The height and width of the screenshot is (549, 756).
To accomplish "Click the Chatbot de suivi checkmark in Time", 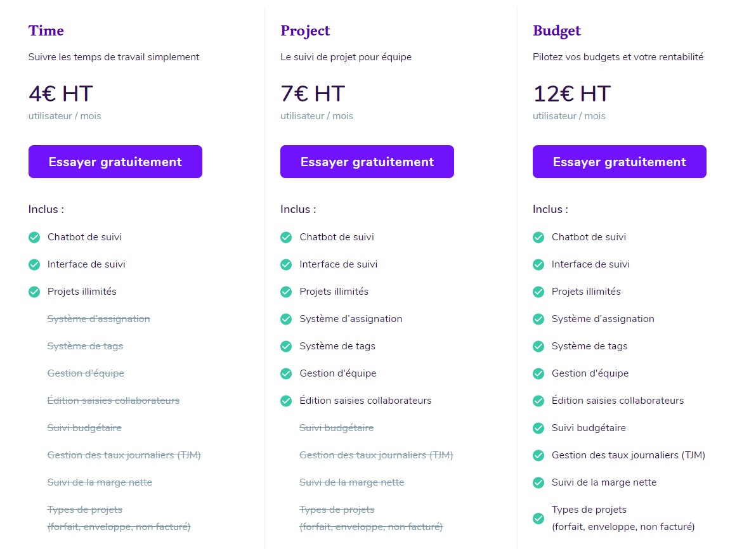I will tap(34, 237).
